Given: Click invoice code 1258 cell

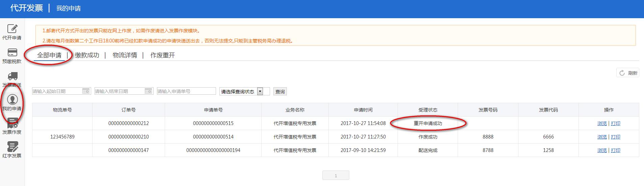Looking at the screenshot, I should (x=548, y=150).
